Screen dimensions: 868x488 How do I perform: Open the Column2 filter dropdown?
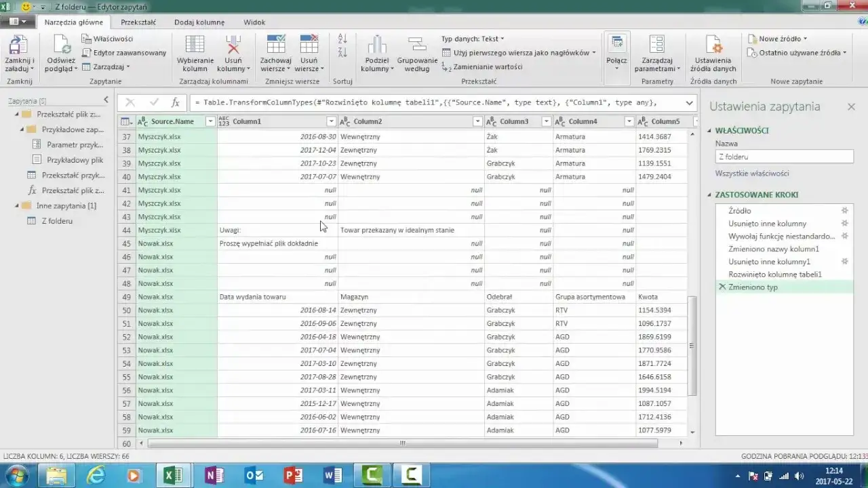click(x=479, y=121)
